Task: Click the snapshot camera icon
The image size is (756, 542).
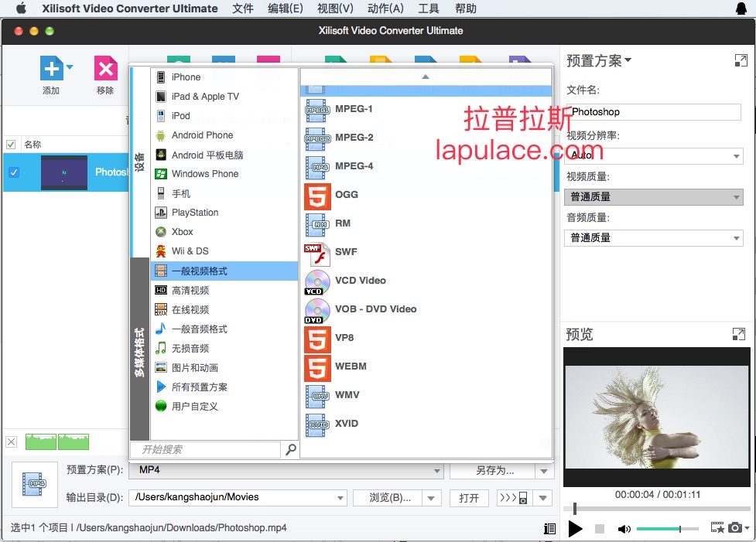Action: [x=735, y=528]
